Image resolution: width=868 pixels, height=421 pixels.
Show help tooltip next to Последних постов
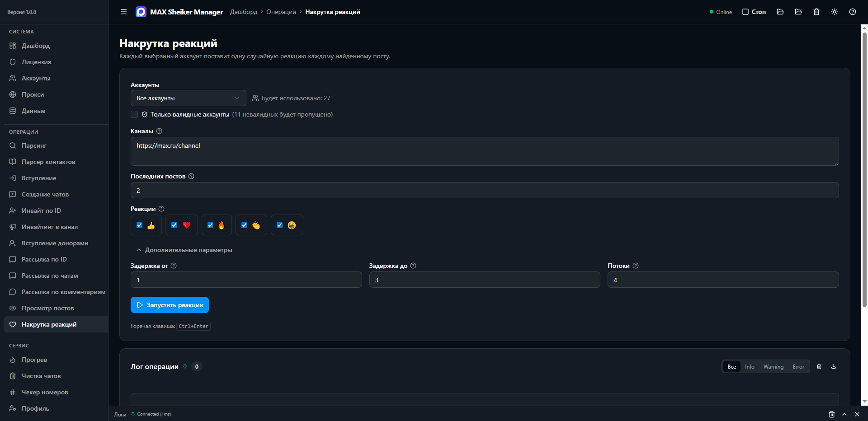coord(191,176)
